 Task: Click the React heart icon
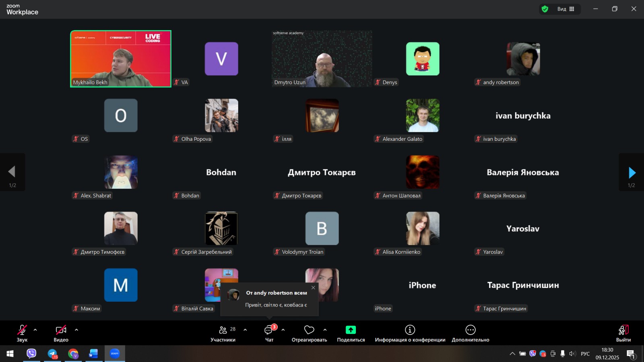[x=309, y=330]
